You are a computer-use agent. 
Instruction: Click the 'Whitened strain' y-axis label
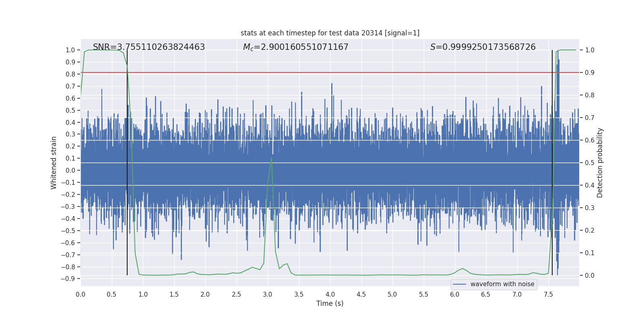[54, 163]
